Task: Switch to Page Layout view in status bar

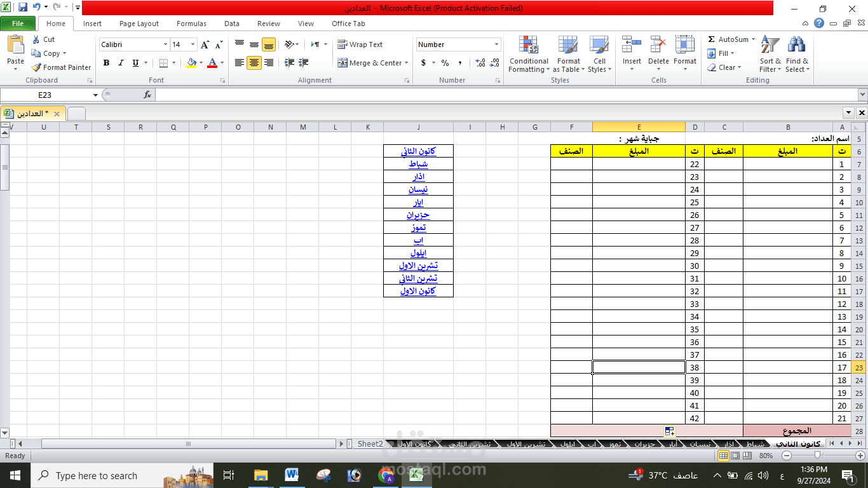Action: [x=735, y=456]
